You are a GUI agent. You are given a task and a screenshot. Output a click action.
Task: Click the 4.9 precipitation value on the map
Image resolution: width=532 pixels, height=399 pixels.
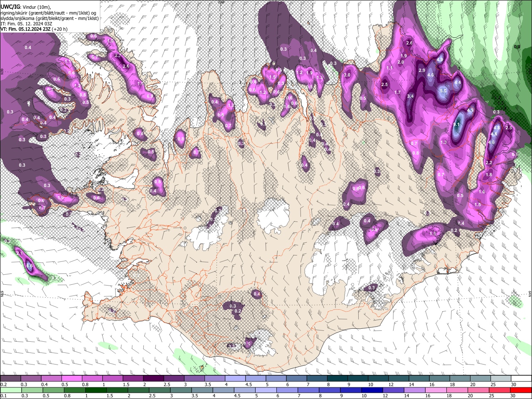click(440, 59)
